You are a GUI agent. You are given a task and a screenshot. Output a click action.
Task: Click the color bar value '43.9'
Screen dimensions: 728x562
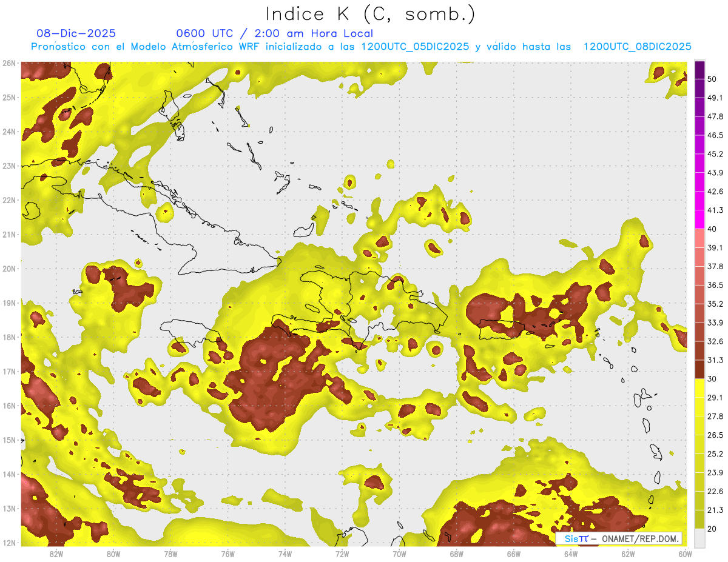715,173
